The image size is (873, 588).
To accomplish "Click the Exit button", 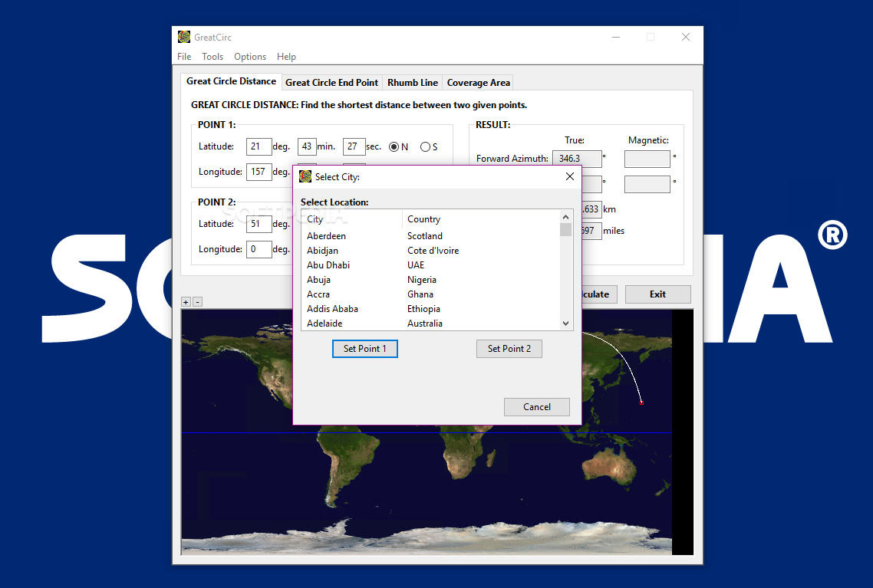I will click(657, 294).
